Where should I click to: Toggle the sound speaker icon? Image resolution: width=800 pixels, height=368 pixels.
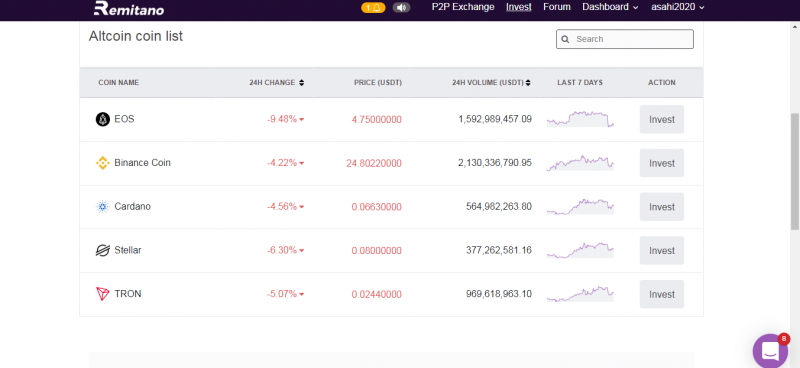point(402,8)
